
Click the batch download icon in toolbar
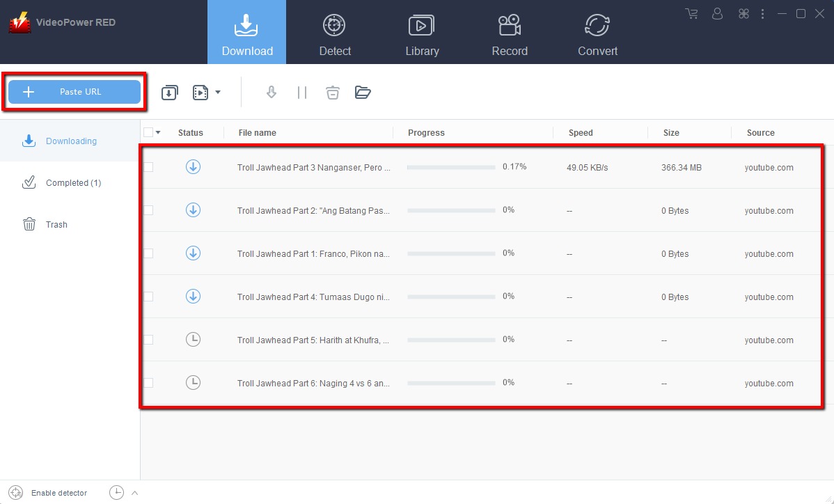pyautogui.click(x=169, y=93)
